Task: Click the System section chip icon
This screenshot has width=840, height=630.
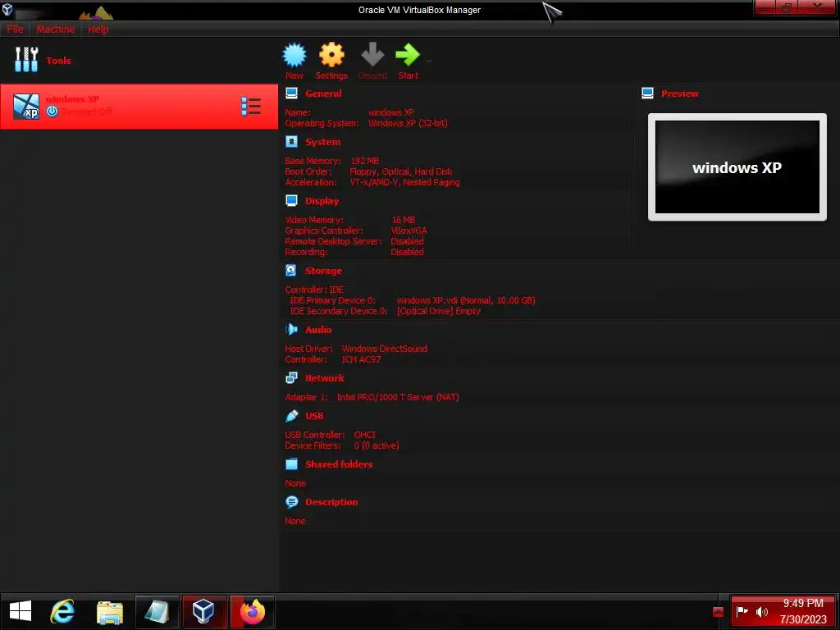Action: pos(291,141)
